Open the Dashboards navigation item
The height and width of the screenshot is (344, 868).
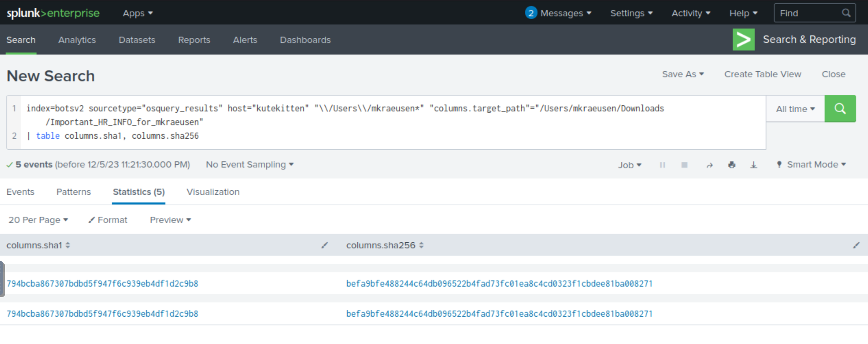tap(305, 40)
